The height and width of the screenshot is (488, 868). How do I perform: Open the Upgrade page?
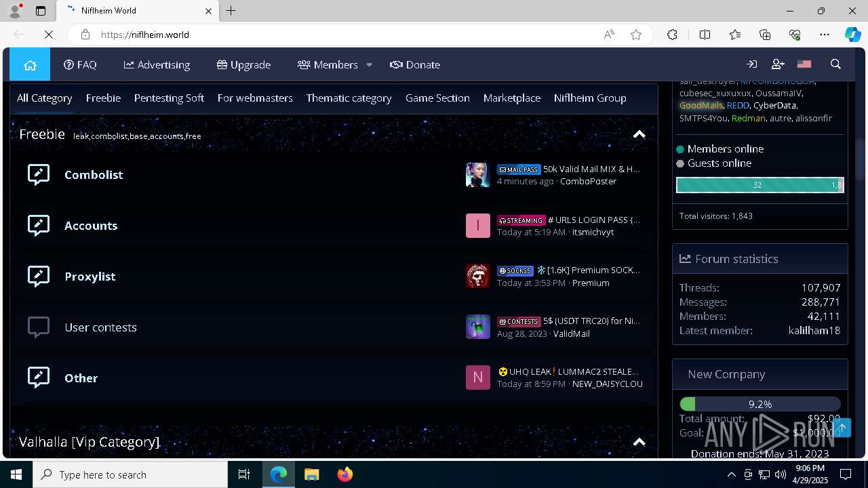click(x=243, y=65)
